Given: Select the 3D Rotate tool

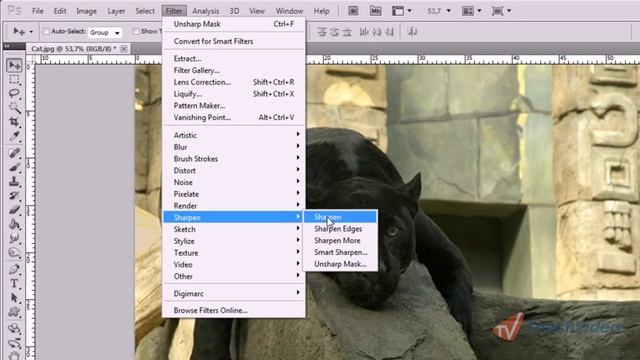Looking at the screenshot, I should click(x=14, y=329).
